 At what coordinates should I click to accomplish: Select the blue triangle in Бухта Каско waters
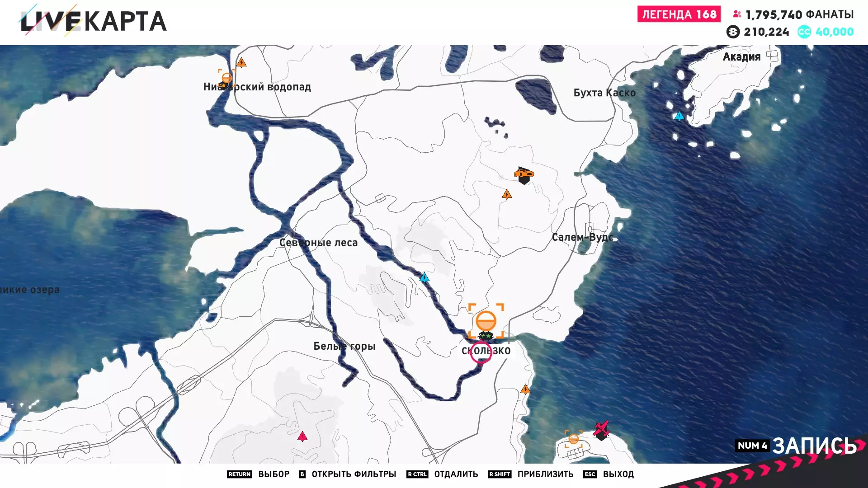tap(679, 116)
